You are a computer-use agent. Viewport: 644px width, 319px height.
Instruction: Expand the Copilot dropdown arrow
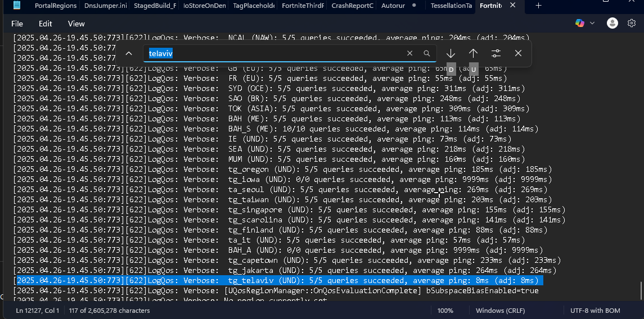click(592, 24)
